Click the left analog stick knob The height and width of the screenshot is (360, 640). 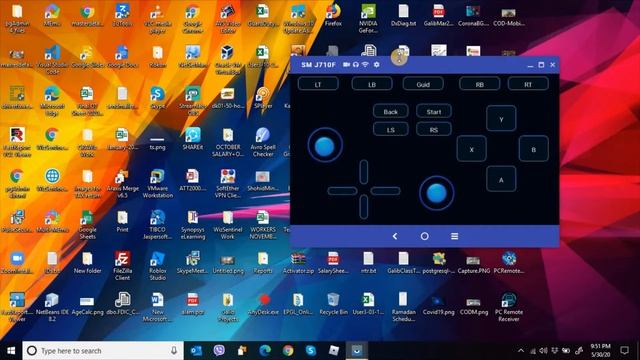(x=325, y=146)
